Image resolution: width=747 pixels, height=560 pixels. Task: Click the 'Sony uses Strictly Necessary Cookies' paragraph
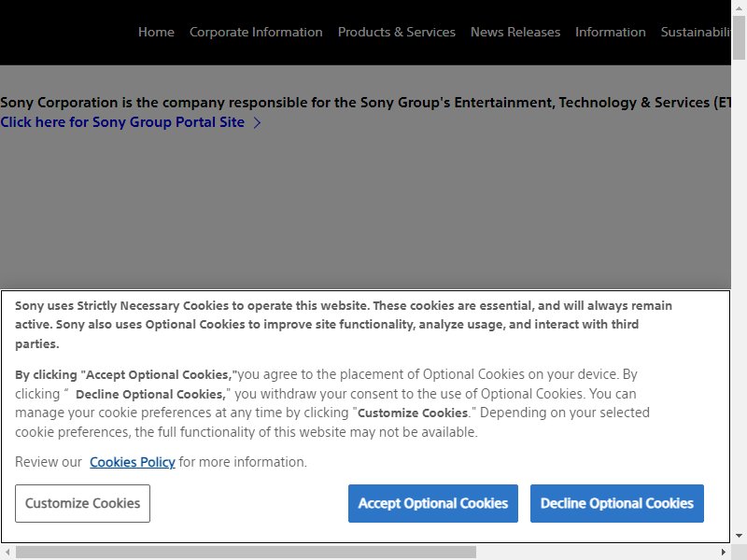coord(344,324)
